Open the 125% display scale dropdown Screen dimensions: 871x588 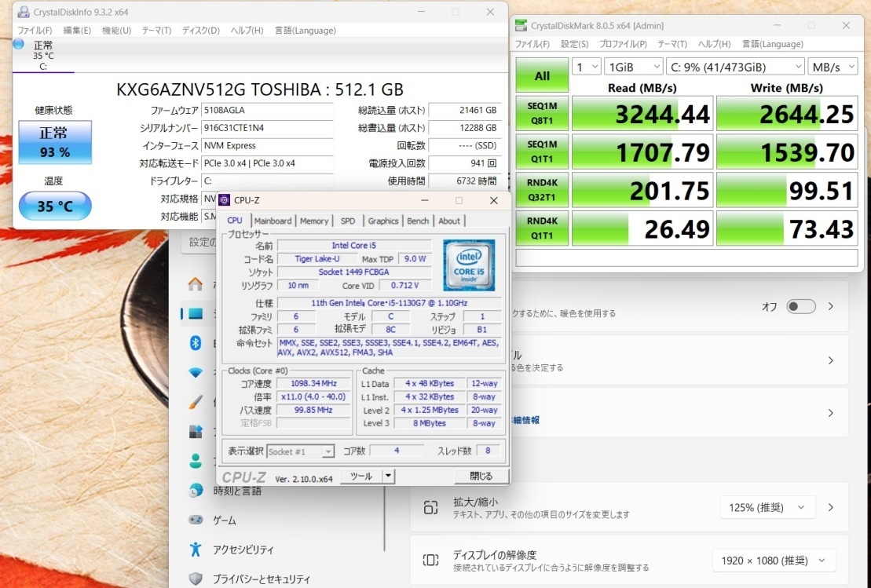(x=767, y=507)
